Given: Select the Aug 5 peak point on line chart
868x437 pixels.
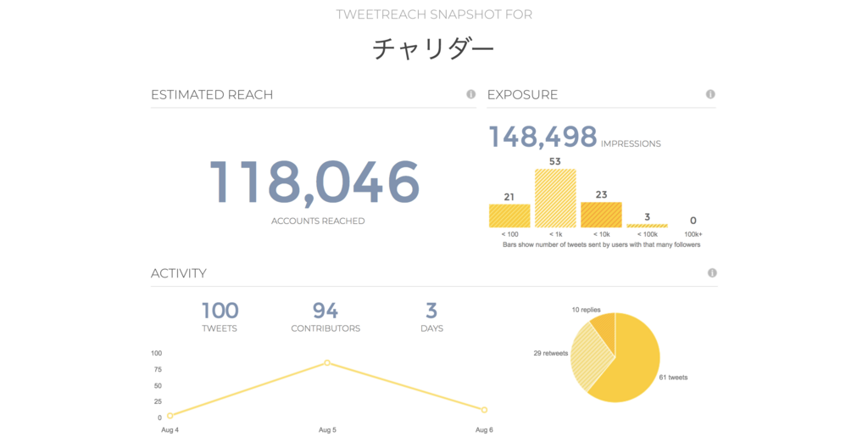Looking at the screenshot, I should [x=327, y=363].
